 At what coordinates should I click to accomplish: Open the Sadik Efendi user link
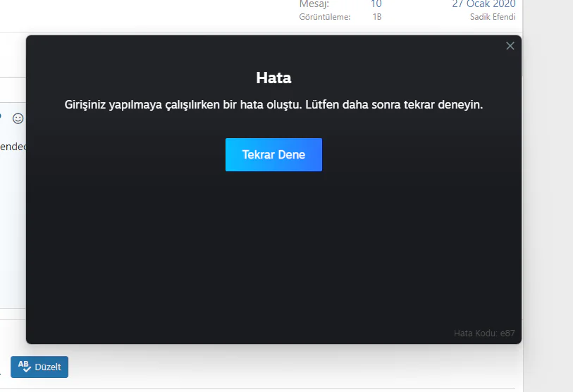[493, 17]
